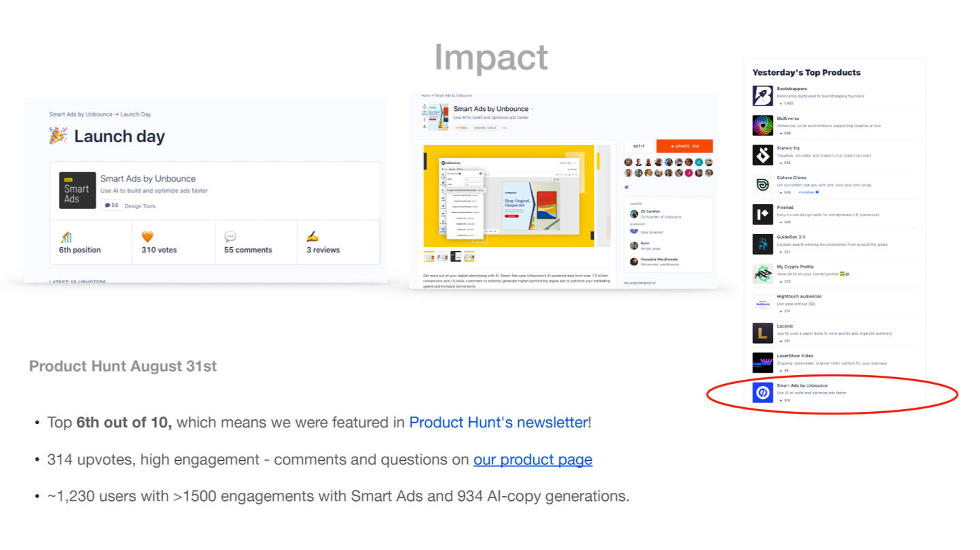
Task: Open the Product Hunt's newsletter link
Action: [498, 423]
